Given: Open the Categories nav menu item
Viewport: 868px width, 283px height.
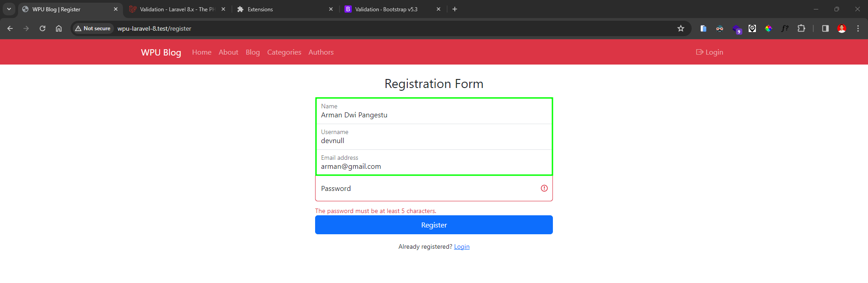Looking at the screenshot, I should [284, 52].
